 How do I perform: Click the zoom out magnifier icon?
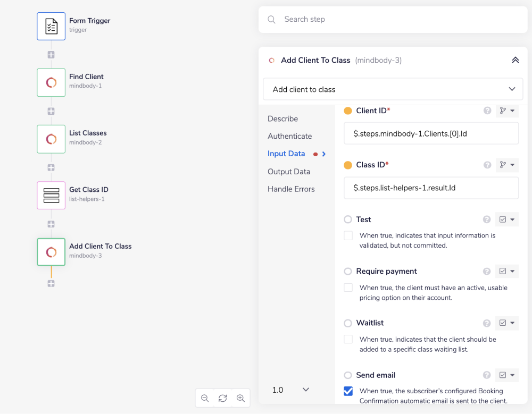click(205, 398)
